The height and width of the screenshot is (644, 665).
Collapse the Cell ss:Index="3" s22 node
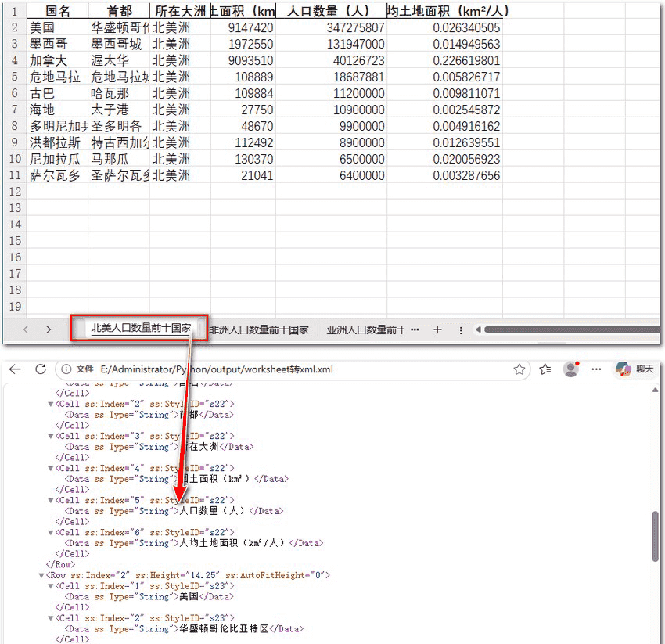coord(51,436)
